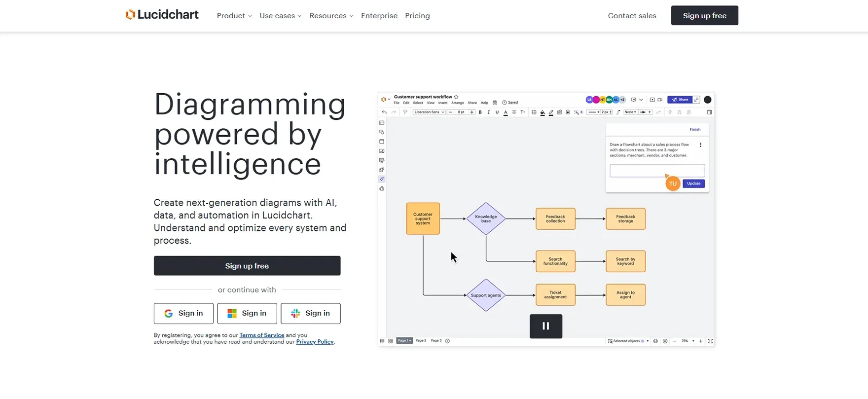
Task: Switch to Page 3 tab
Action: (x=436, y=341)
